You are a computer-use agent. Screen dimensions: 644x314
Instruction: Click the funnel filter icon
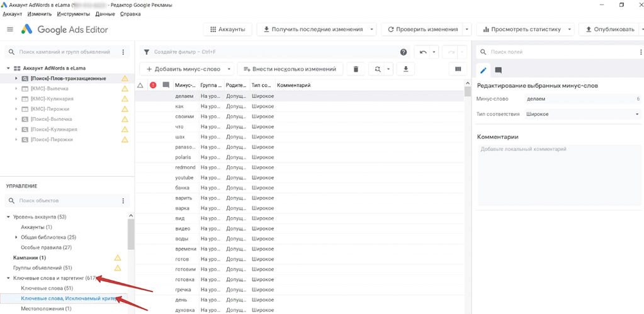(147, 52)
